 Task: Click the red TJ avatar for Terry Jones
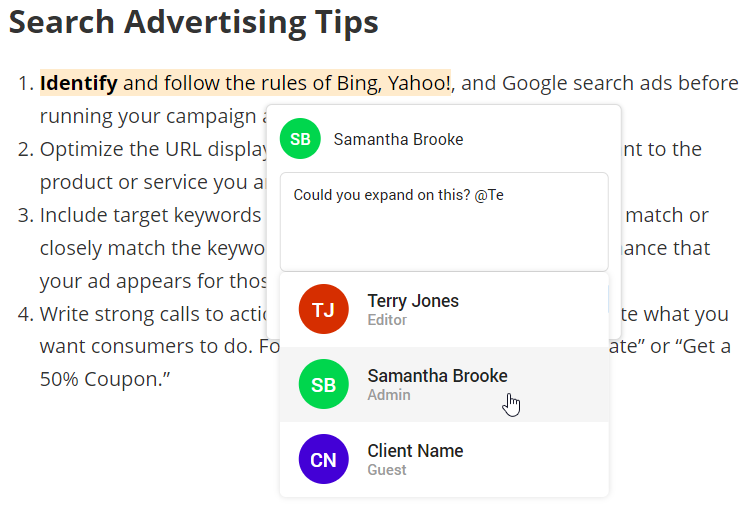[323, 309]
